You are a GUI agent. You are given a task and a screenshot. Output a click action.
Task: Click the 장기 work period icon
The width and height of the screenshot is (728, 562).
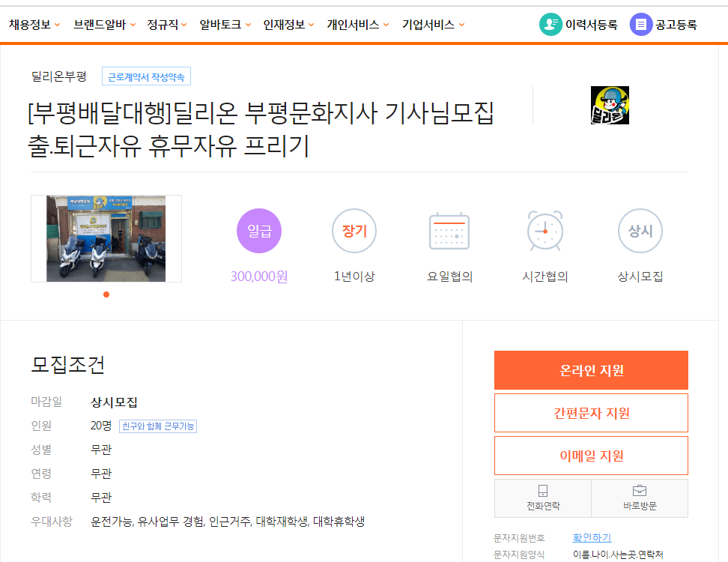(x=354, y=231)
